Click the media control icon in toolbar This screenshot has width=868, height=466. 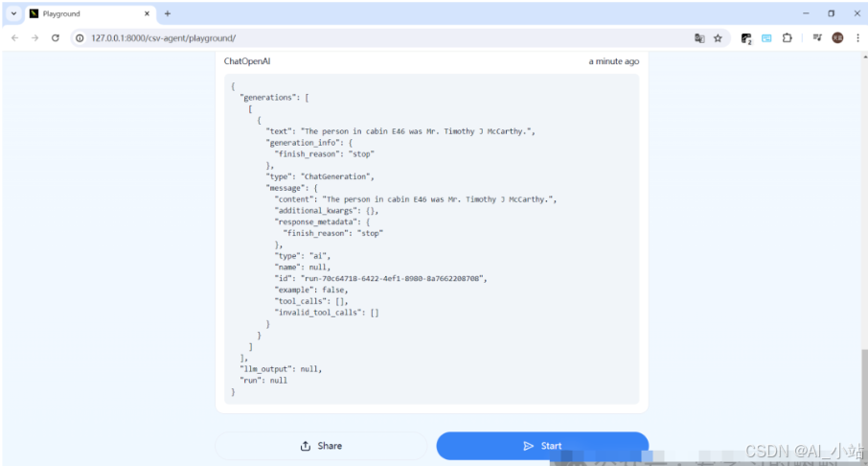[816, 38]
